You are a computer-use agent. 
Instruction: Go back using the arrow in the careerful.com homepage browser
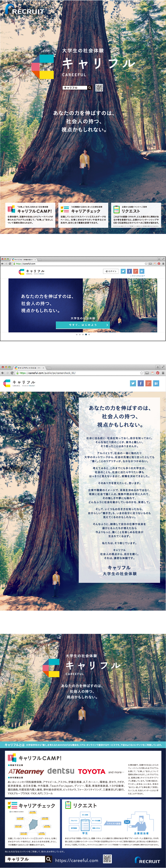(2, 264)
